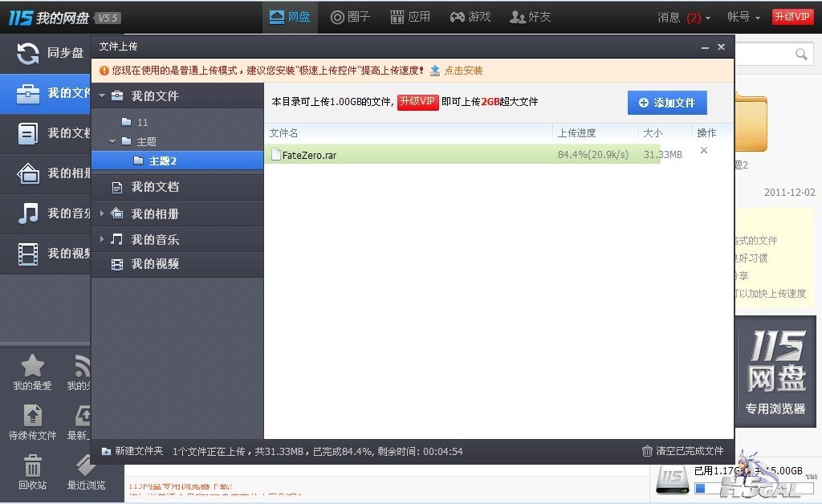Open 待续传文件 pending upload icon
Image resolution: width=822 pixels, height=504 pixels.
[32, 416]
